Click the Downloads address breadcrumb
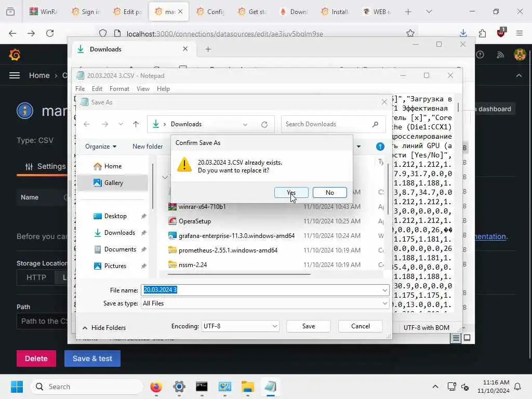The height and width of the screenshot is (399, 532). click(x=186, y=124)
